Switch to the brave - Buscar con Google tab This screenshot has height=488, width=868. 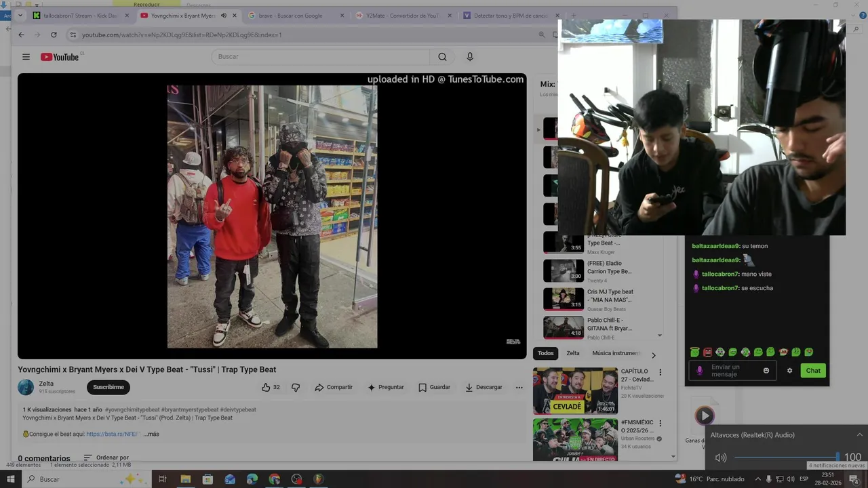296,16
